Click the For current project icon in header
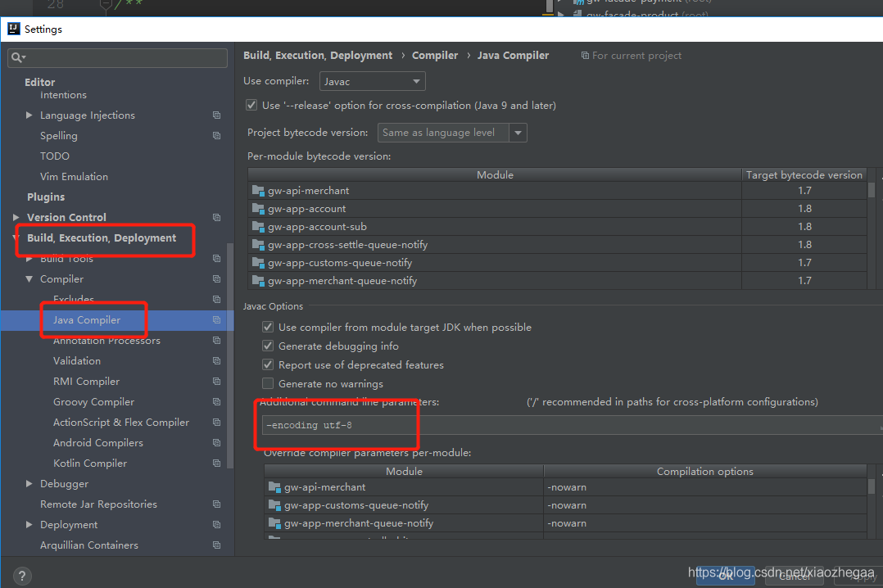Viewport: 883px width, 588px height. [585, 55]
